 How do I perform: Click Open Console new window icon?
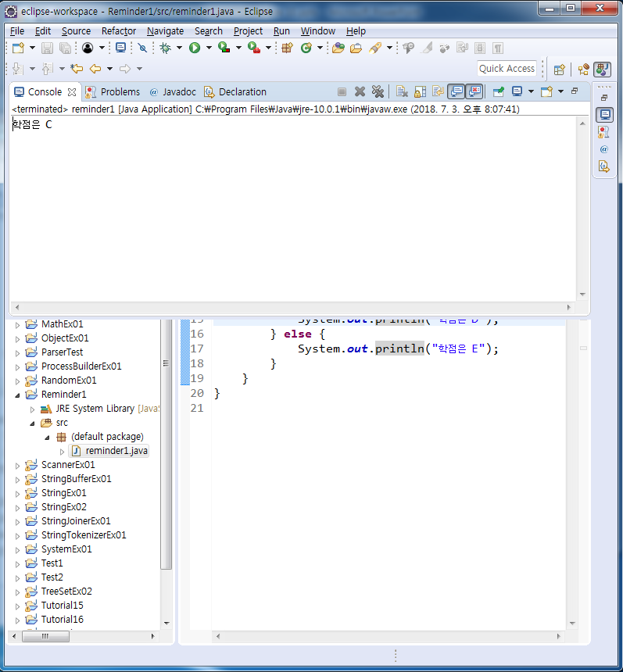(x=546, y=91)
